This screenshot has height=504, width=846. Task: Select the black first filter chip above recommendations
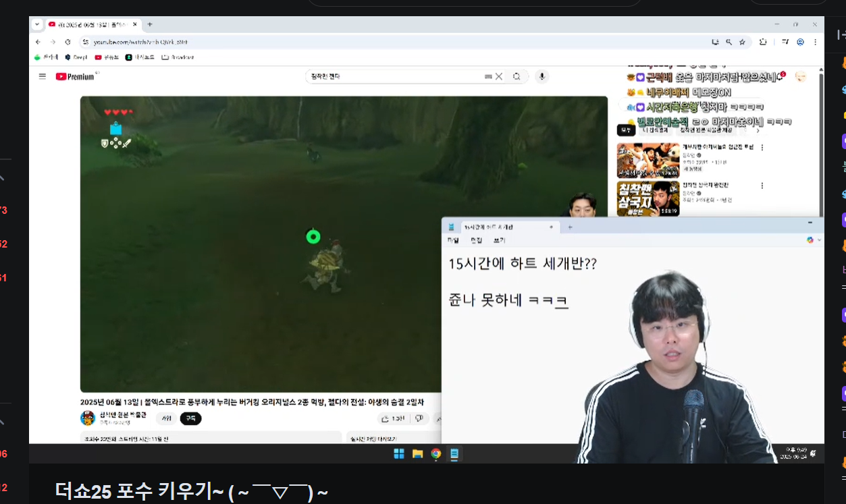click(626, 130)
